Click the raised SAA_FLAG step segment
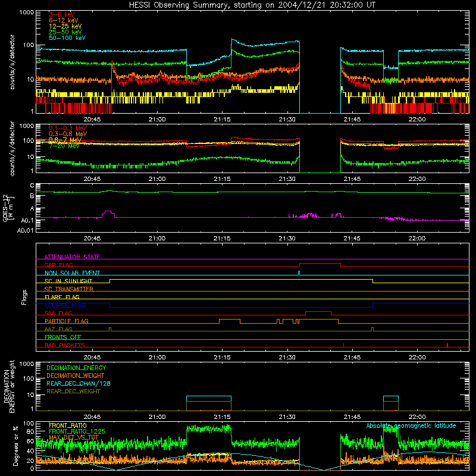Screen dimensions: 476x476 tap(318, 311)
